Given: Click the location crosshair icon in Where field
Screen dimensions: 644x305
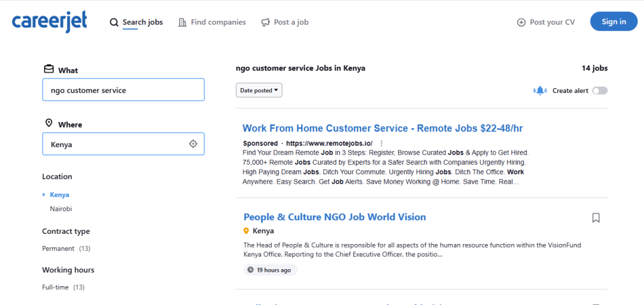Looking at the screenshot, I should 193,144.
